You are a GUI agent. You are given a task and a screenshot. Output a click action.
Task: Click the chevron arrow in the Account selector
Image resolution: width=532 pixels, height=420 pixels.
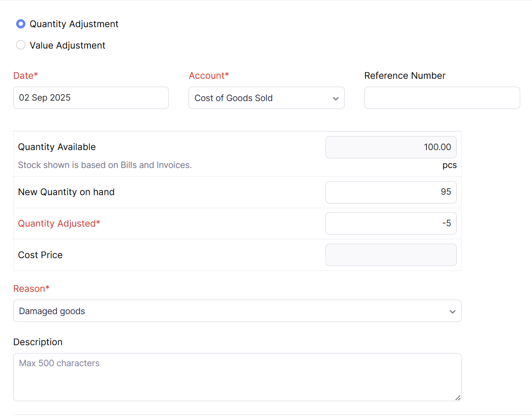point(336,98)
